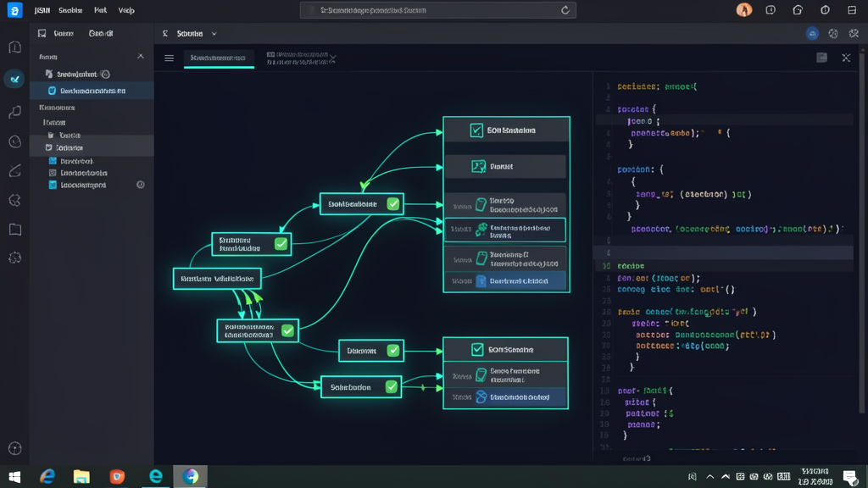Open the second item in the top menu bar

point(70,10)
